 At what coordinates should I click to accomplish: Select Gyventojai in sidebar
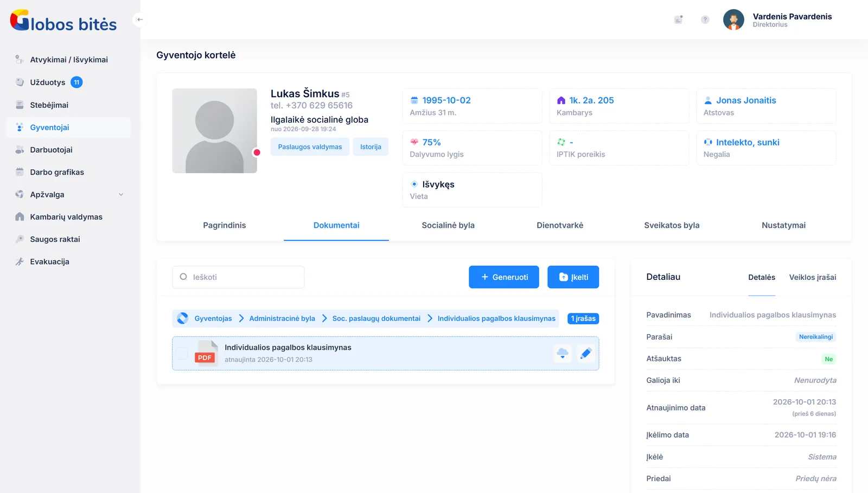68,127
